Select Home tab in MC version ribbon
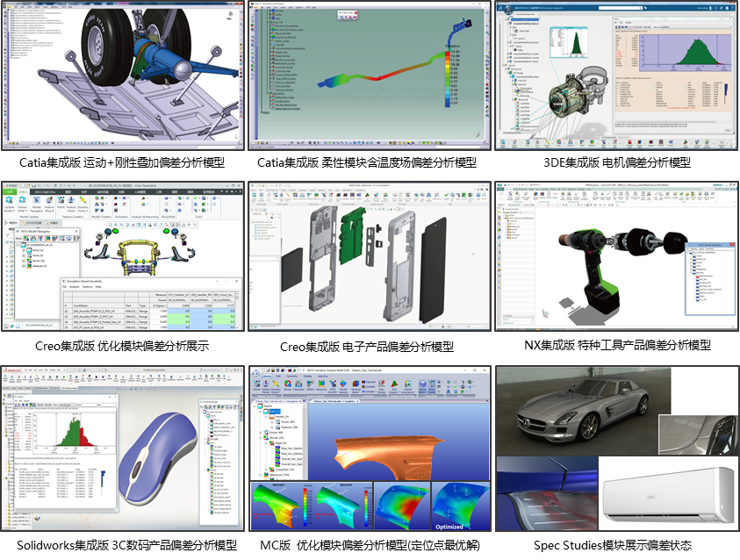This screenshot has height=560, width=740. tap(267, 376)
